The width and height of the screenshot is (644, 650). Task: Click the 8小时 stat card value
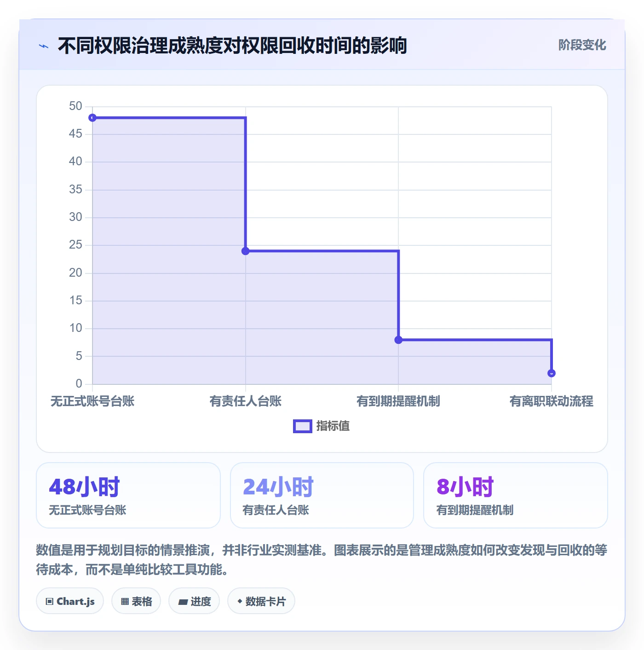pos(465,487)
